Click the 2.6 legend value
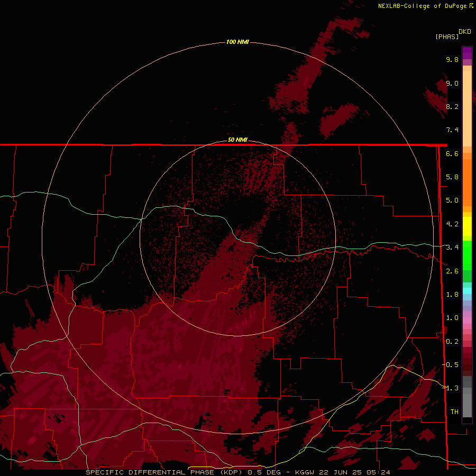 [452, 271]
